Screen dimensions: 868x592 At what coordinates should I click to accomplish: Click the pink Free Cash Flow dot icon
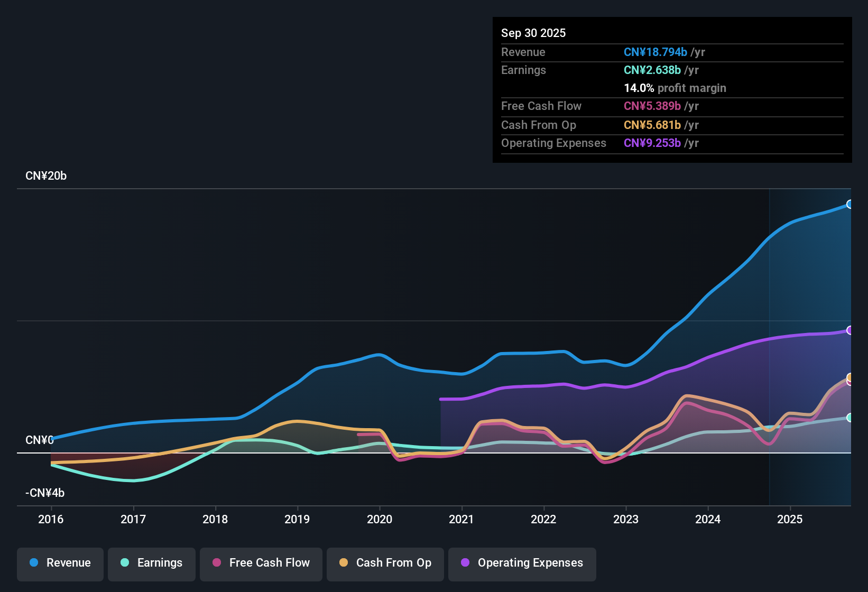pos(216,563)
